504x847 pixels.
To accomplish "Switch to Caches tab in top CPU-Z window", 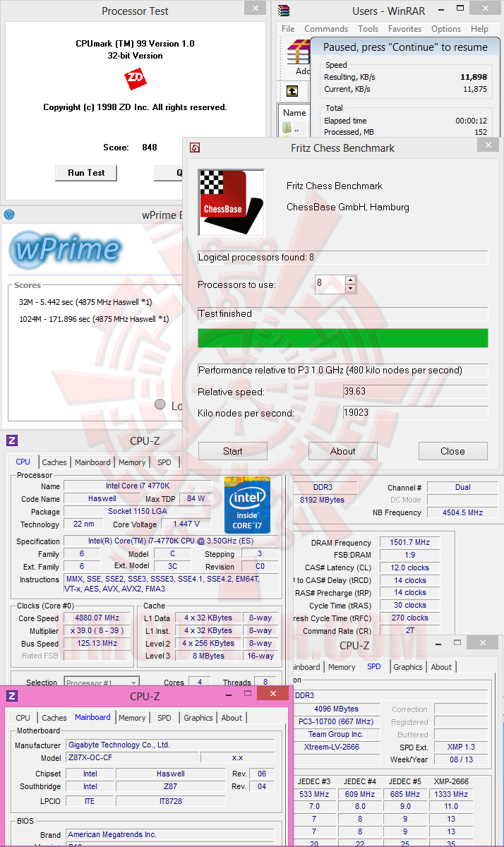I will coord(54,462).
